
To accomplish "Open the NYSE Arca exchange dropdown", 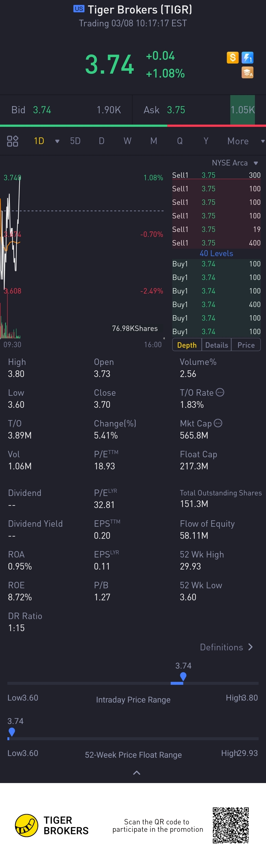I will click(235, 163).
